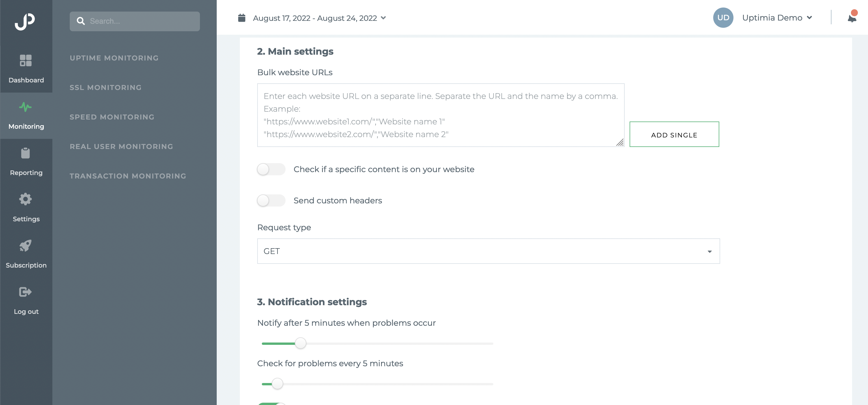Viewport: 868px width, 405px height.
Task: Open the Request type GET dropdown
Action: [488, 251]
